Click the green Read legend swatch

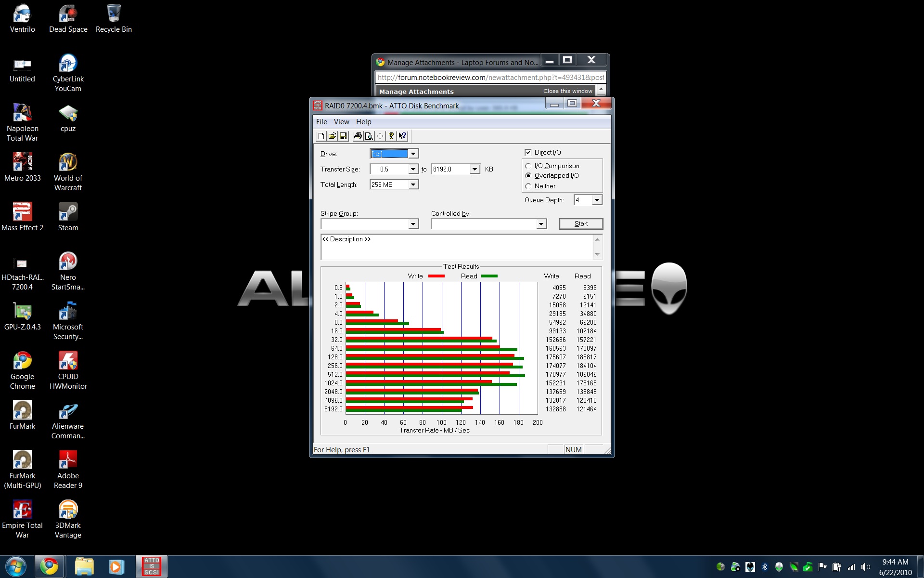tap(489, 276)
